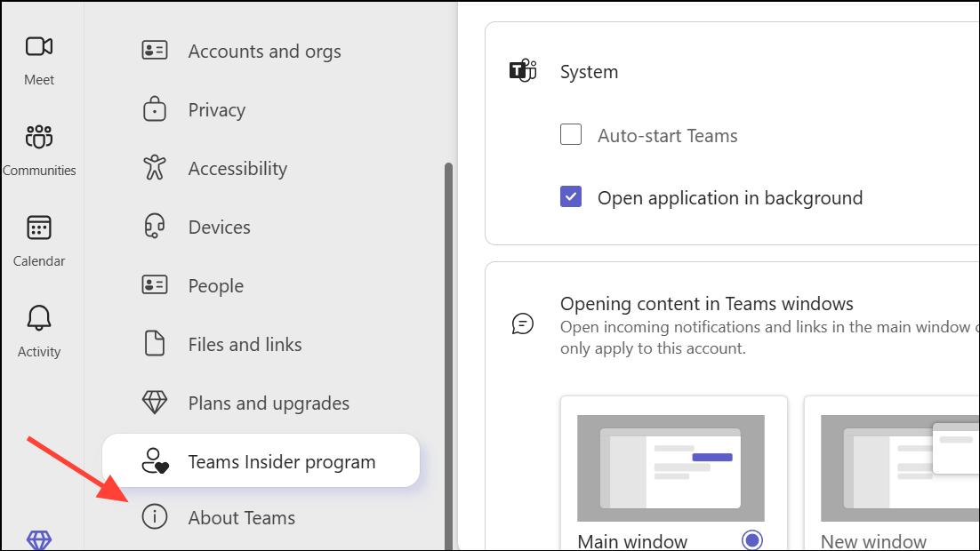This screenshot has width=980, height=551.
Task: Click the Plans and upgrades diamond icon
Action: pos(155,403)
